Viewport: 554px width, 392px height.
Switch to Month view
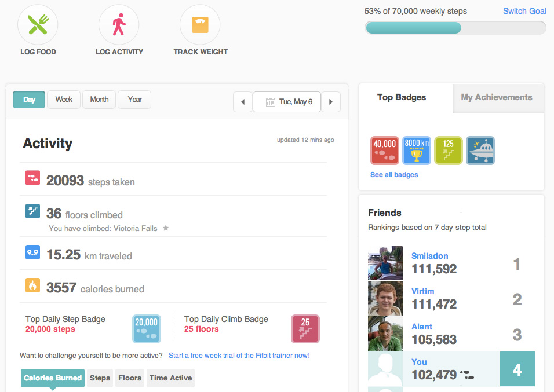99,100
